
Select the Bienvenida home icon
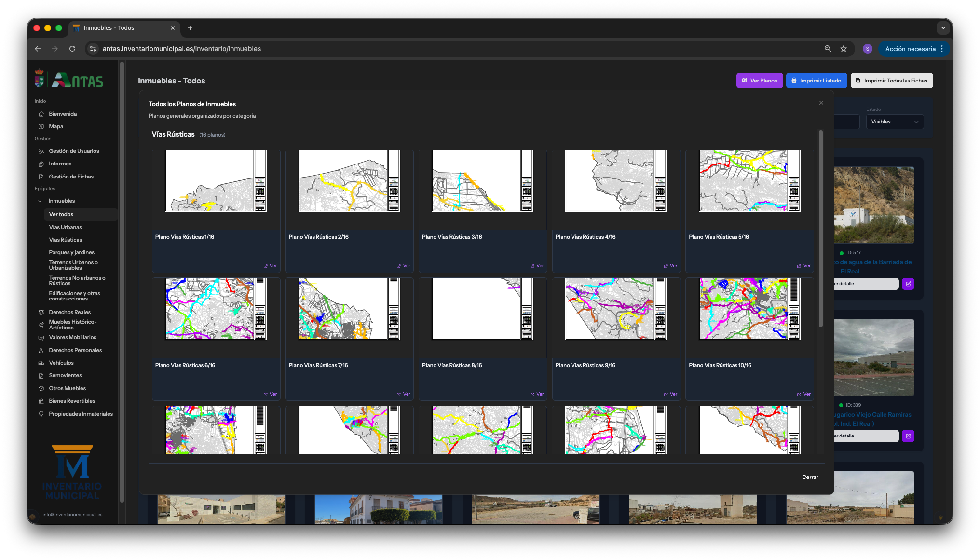point(42,114)
